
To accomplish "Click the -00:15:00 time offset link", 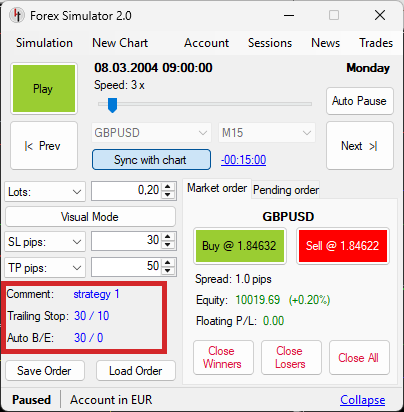I will click(244, 160).
